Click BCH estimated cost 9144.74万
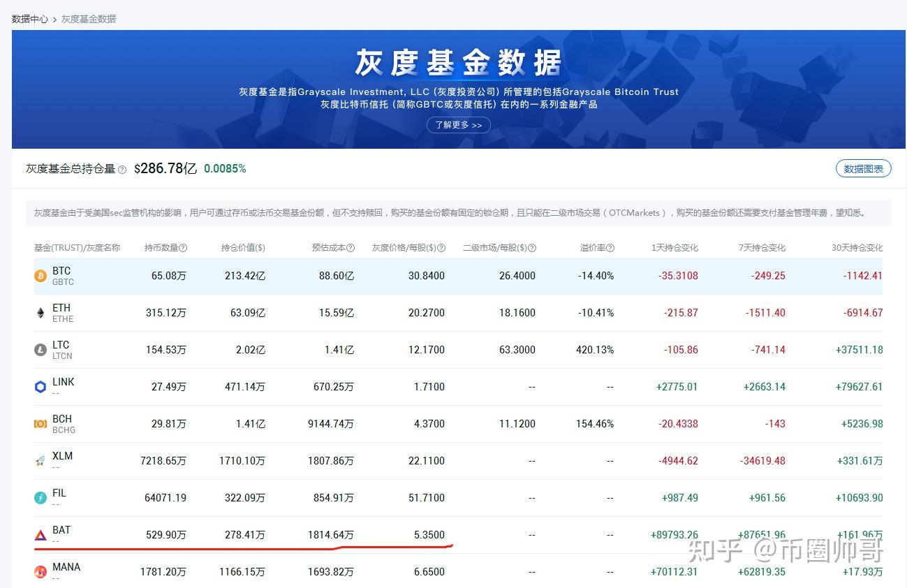907x588 pixels. (331, 424)
